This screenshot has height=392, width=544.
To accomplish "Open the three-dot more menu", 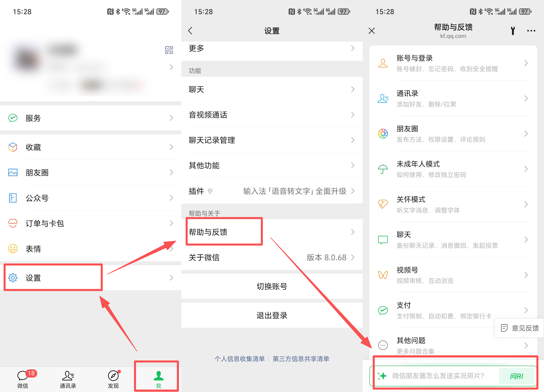I will pos(531,31).
